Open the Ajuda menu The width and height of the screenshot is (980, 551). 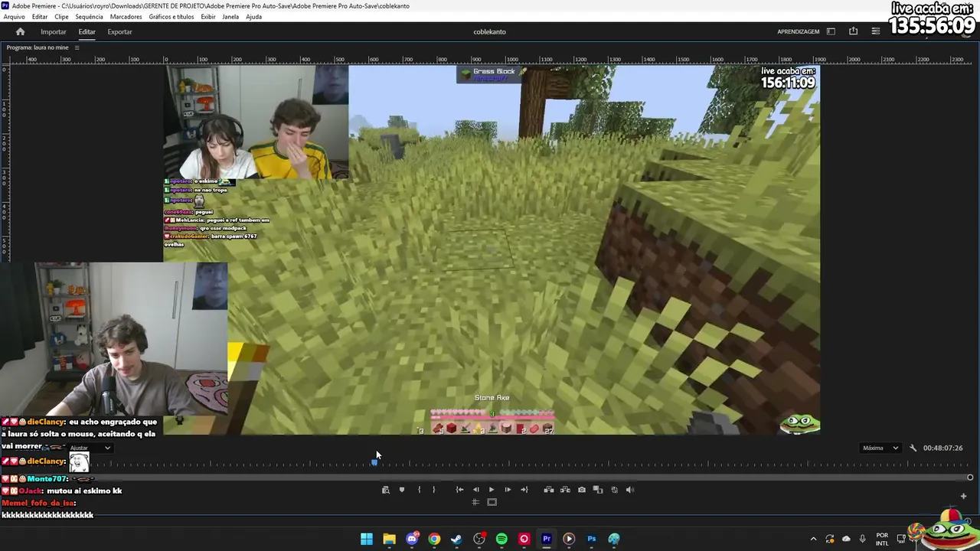point(253,17)
